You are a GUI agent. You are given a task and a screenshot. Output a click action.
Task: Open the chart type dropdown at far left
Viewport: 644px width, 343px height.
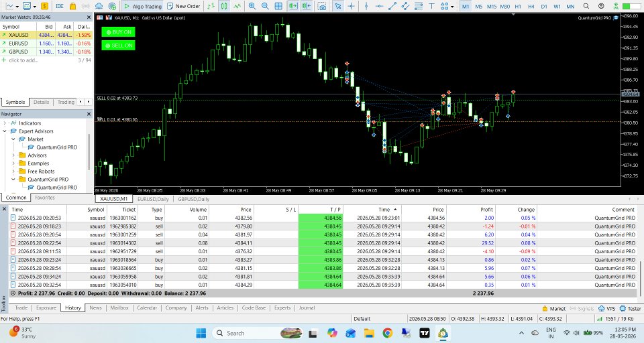[17, 7]
